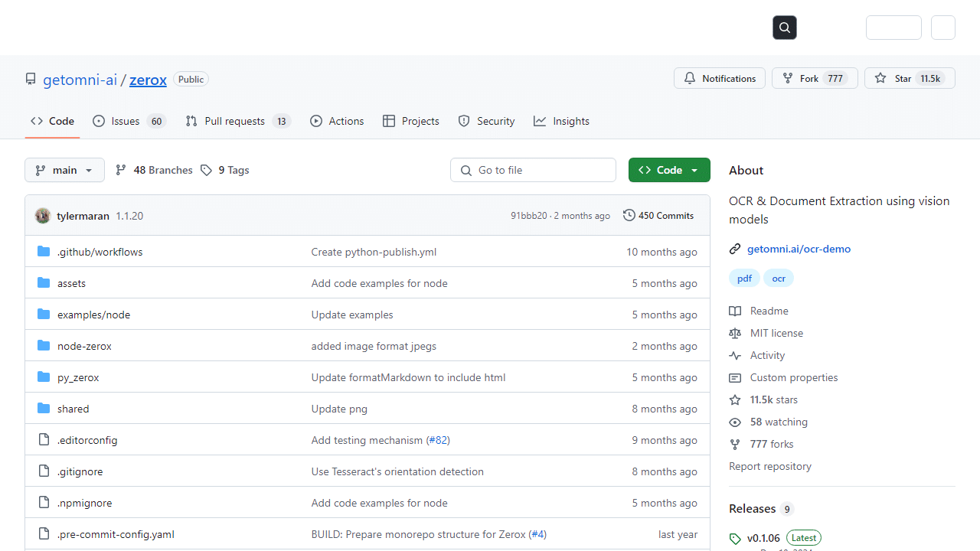The image size is (980, 551).
Task: Open the .github/workflows folder
Action: (x=100, y=252)
